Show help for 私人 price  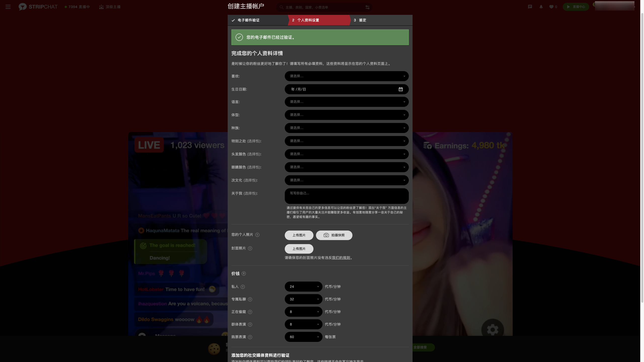[243, 287]
